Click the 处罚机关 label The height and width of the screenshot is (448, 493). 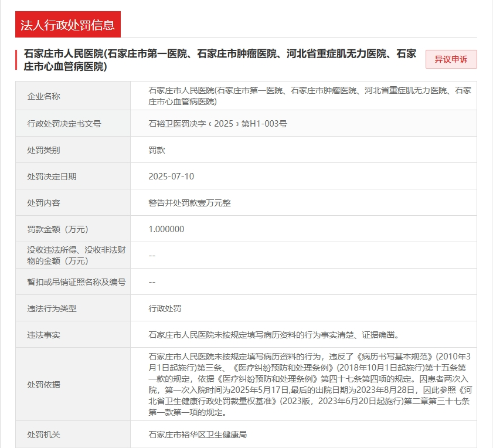click(x=44, y=435)
